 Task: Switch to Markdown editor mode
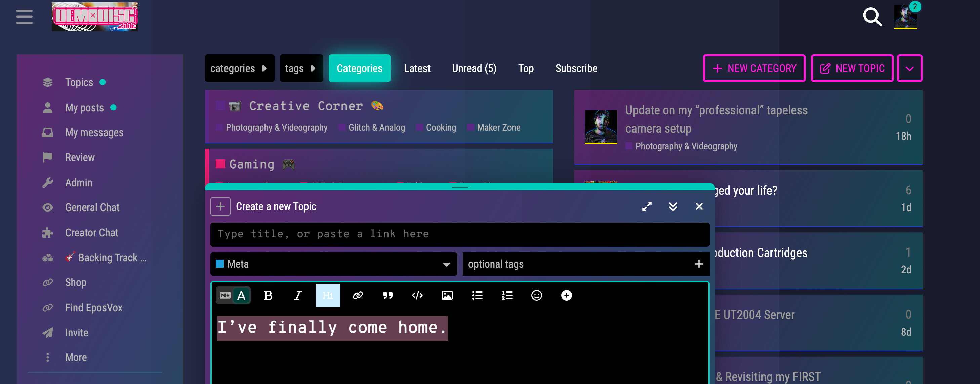(x=225, y=295)
